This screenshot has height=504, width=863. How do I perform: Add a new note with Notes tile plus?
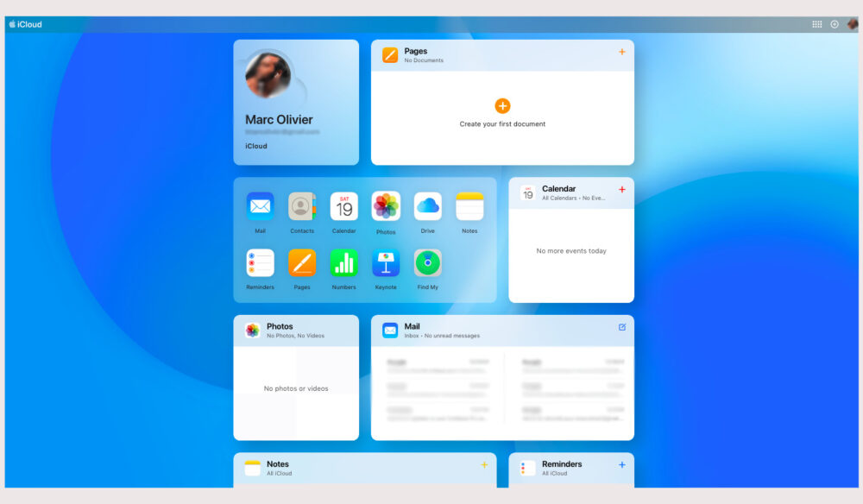484,465
